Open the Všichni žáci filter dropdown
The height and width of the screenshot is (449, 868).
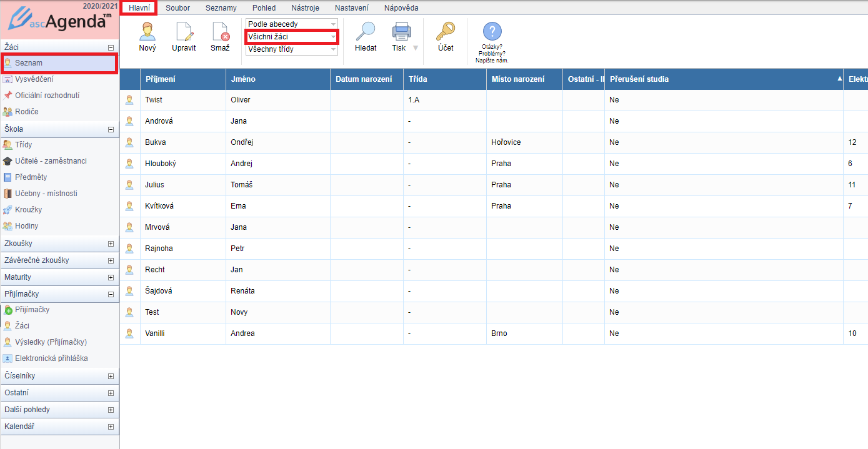tap(292, 37)
